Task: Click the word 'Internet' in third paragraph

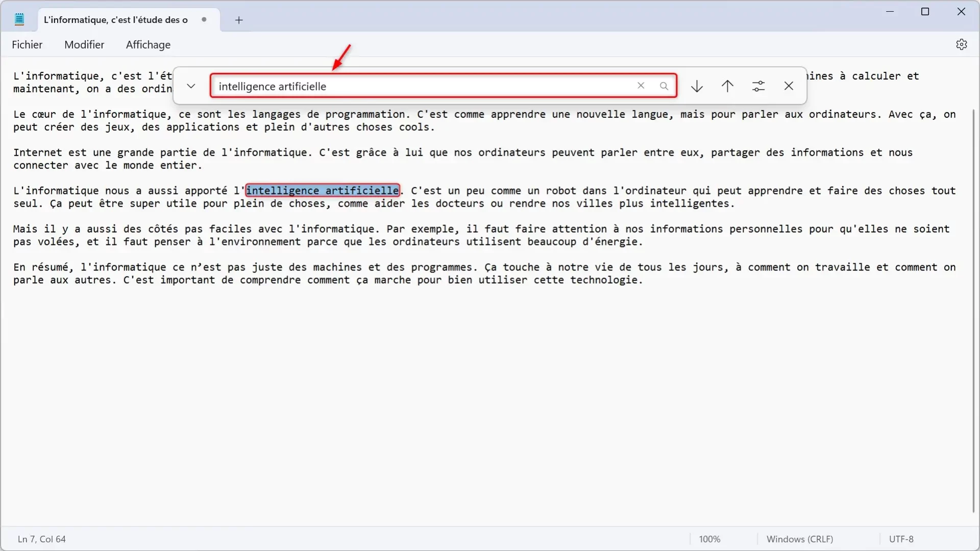Action: point(38,152)
